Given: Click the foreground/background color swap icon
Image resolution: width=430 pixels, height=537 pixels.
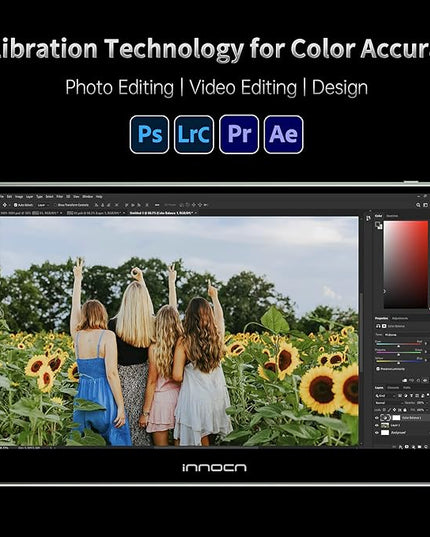Looking at the screenshot, I should pos(378,225).
